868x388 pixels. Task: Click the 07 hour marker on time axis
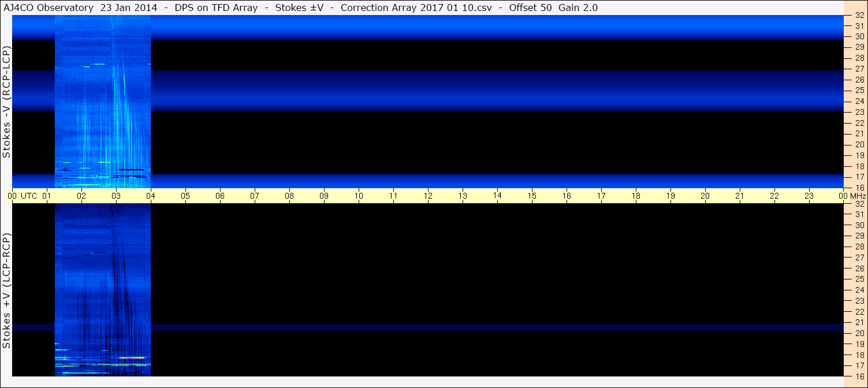pyautogui.click(x=255, y=196)
